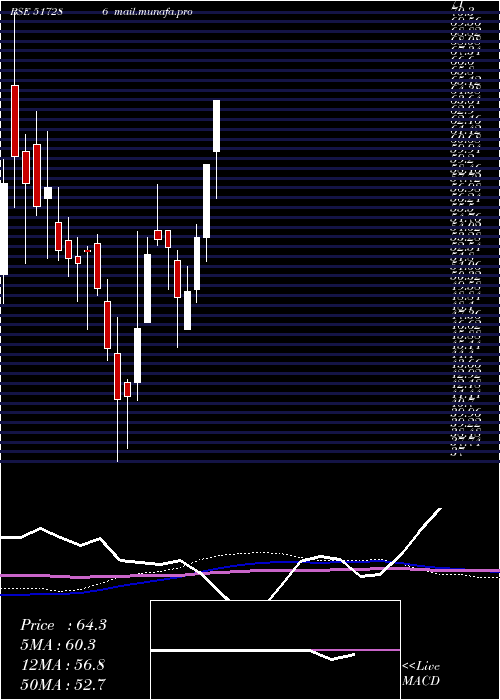Click the tall white candle at far right
Screen dimensions: 500x700
click(x=217, y=126)
